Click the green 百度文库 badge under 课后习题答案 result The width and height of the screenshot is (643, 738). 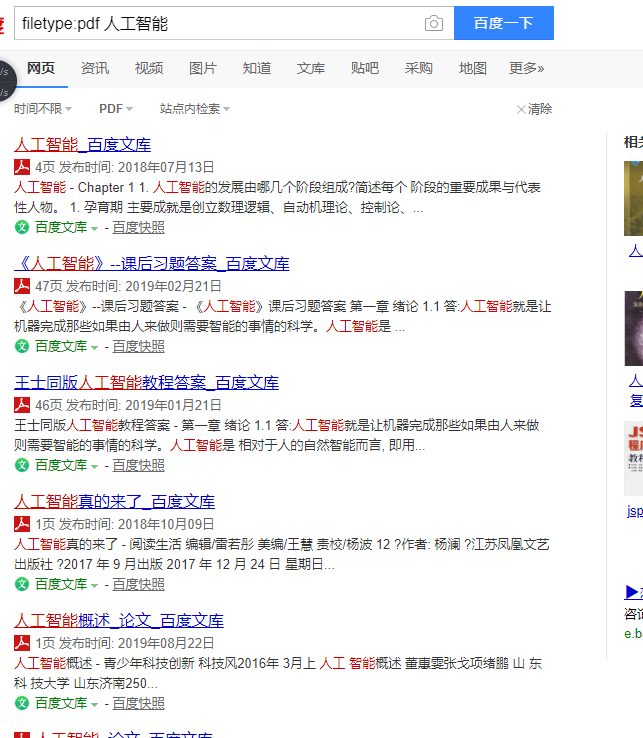pyautogui.click(x=22, y=346)
